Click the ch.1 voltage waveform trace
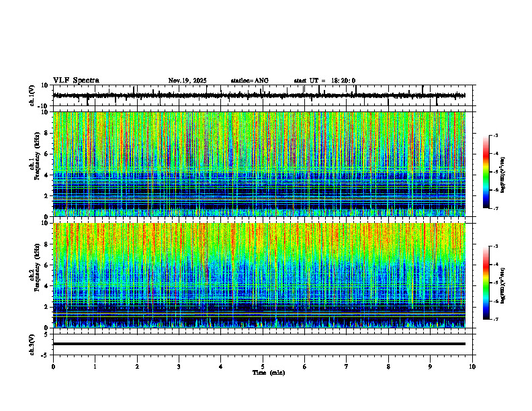Image resolution: width=532 pixels, height=411 pixels. coord(259,95)
